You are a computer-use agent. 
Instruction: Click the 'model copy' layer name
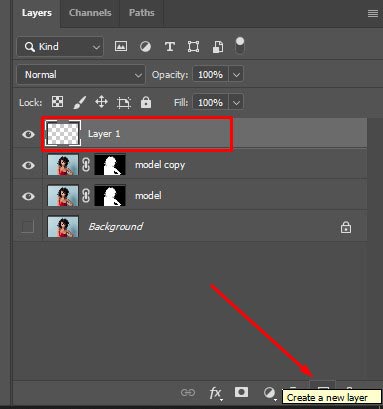click(160, 165)
